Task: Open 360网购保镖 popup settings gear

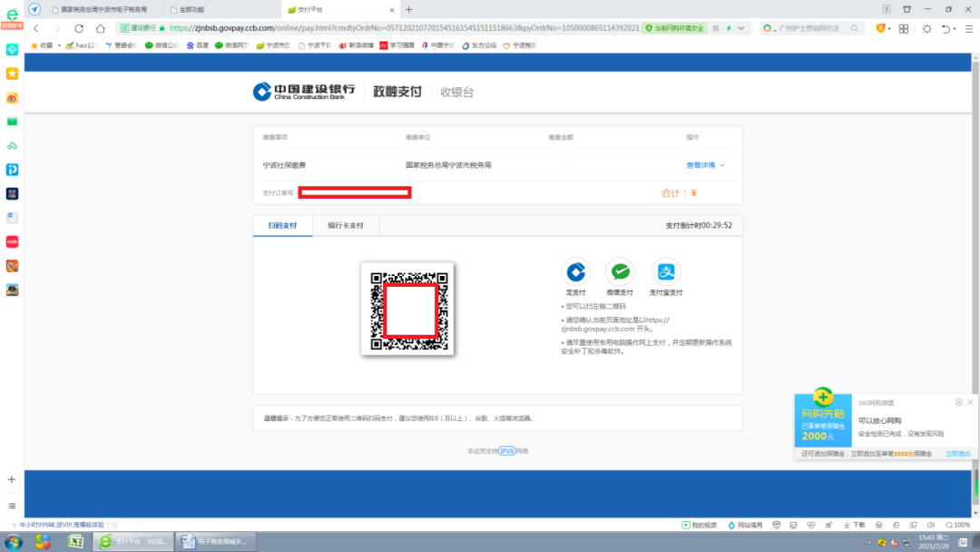Action: pos(959,402)
